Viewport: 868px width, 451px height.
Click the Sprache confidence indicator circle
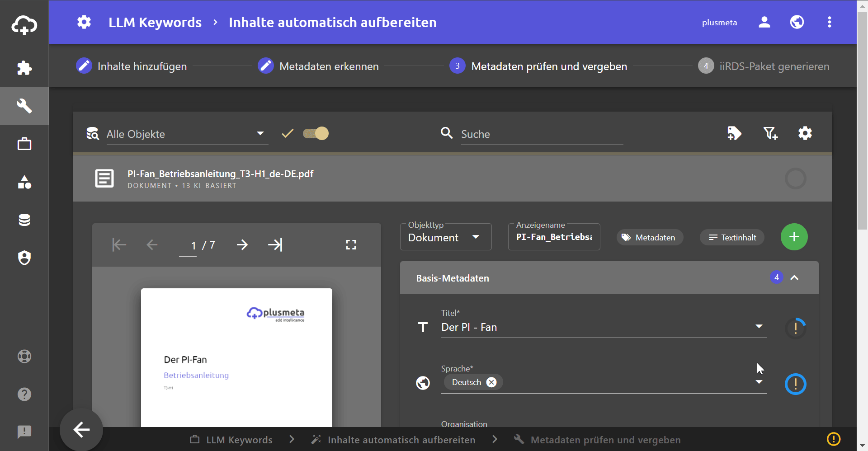coord(796,384)
